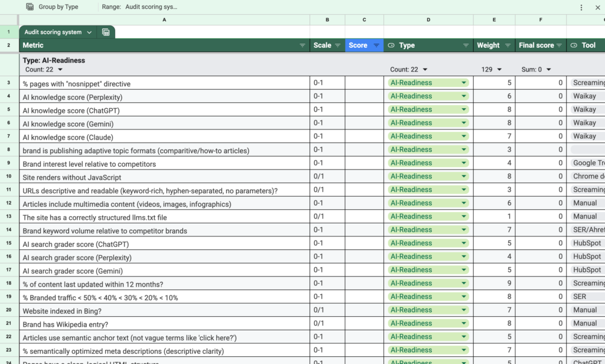Select column D header
The image size is (605, 364).
pyautogui.click(x=428, y=20)
